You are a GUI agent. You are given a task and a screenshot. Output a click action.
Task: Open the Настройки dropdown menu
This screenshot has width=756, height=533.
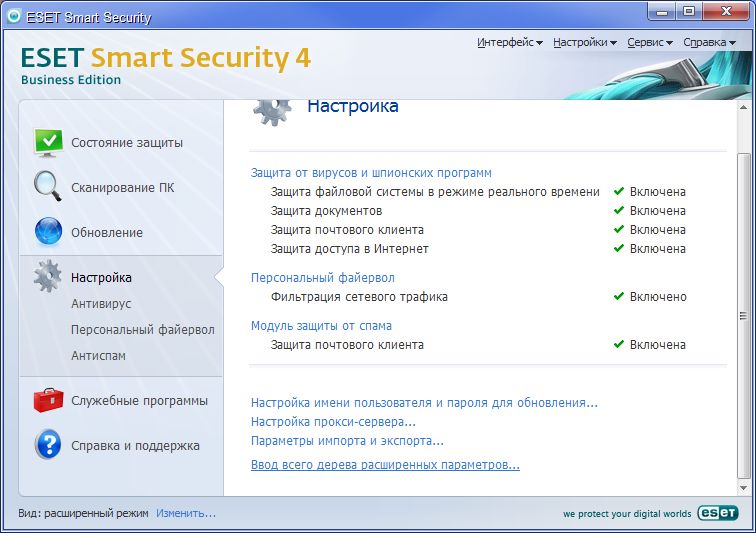[585, 42]
